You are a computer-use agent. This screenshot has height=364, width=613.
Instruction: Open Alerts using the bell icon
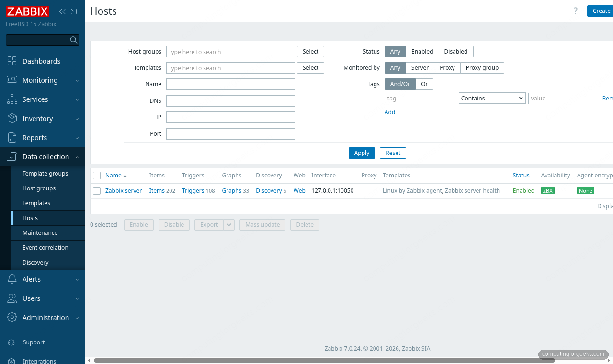click(x=11, y=279)
